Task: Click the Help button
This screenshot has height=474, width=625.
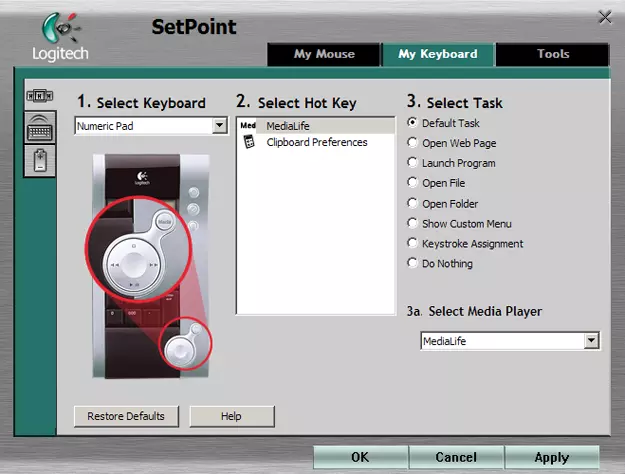Action: pyautogui.click(x=231, y=416)
